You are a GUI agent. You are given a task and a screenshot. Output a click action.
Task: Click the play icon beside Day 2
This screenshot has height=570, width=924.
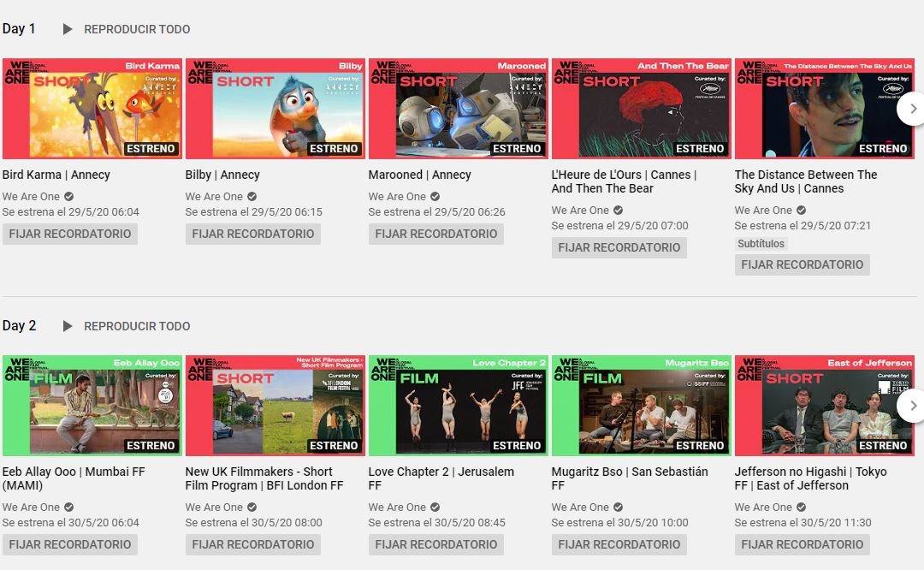point(68,326)
